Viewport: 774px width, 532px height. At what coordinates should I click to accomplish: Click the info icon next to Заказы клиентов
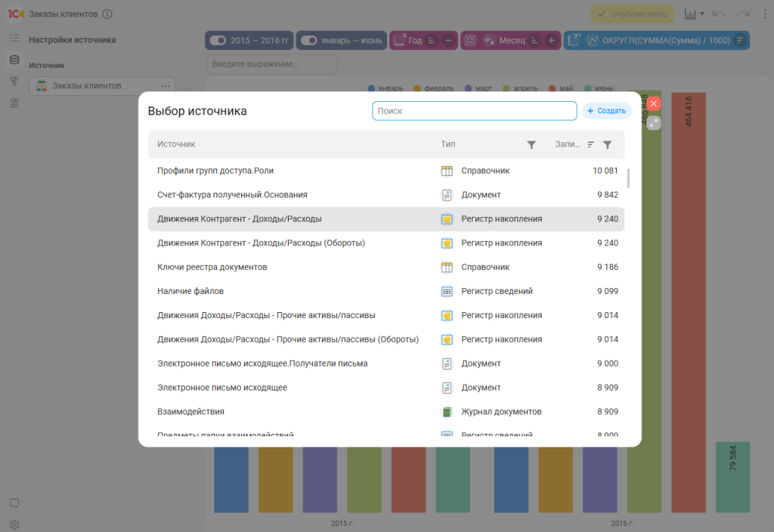tap(107, 14)
